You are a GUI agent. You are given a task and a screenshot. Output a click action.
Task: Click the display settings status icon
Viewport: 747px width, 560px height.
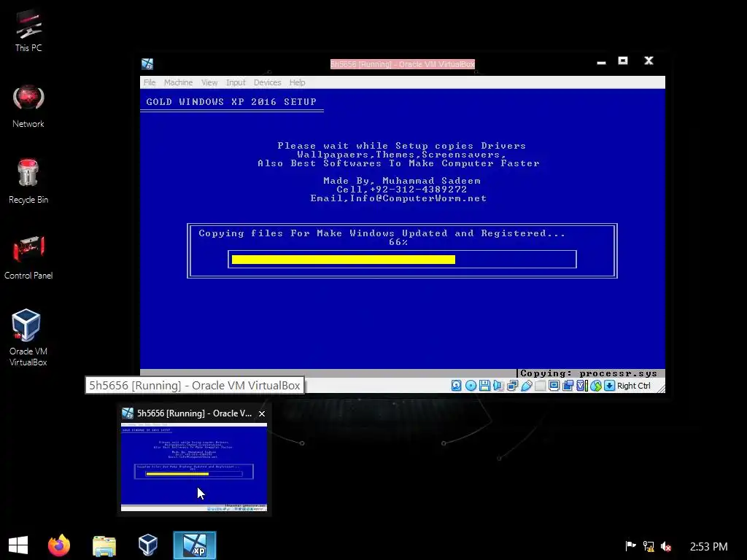(554, 386)
